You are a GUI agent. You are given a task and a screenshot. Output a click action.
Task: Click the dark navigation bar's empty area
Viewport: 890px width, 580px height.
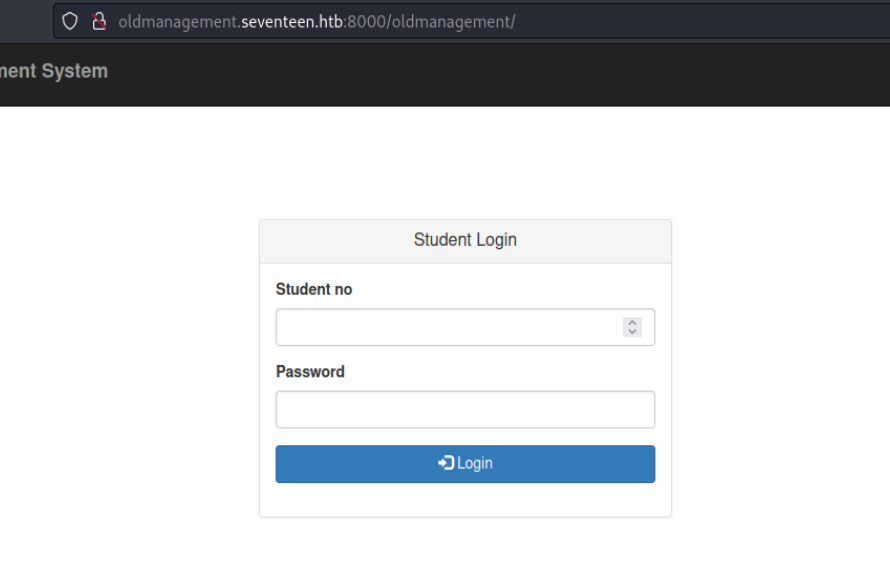pyautogui.click(x=500, y=72)
